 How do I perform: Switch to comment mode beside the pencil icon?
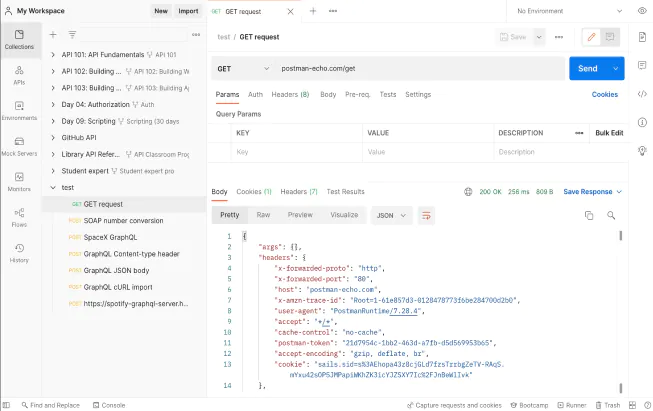point(610,37)
